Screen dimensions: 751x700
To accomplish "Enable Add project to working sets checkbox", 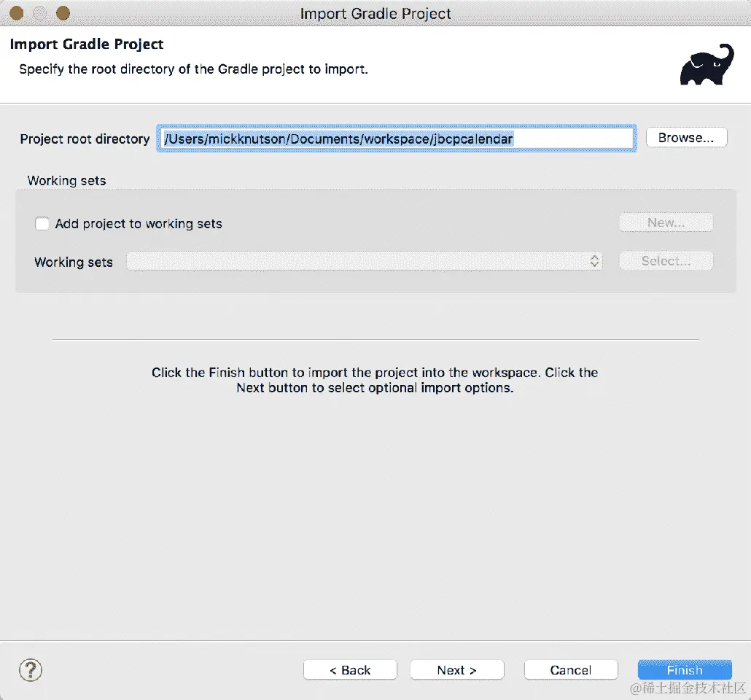I will click(x=42, y=224).
